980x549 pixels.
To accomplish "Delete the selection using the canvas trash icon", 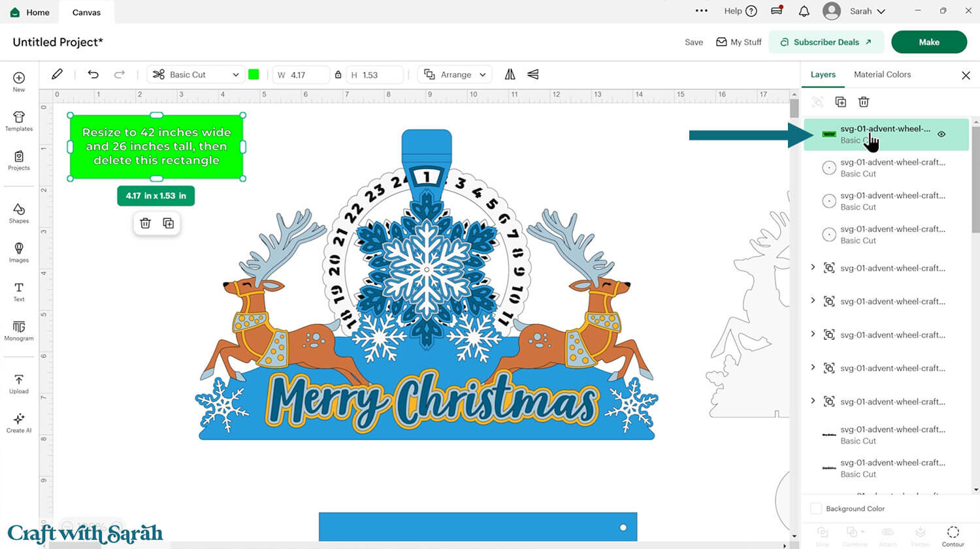I will [146, 223].
